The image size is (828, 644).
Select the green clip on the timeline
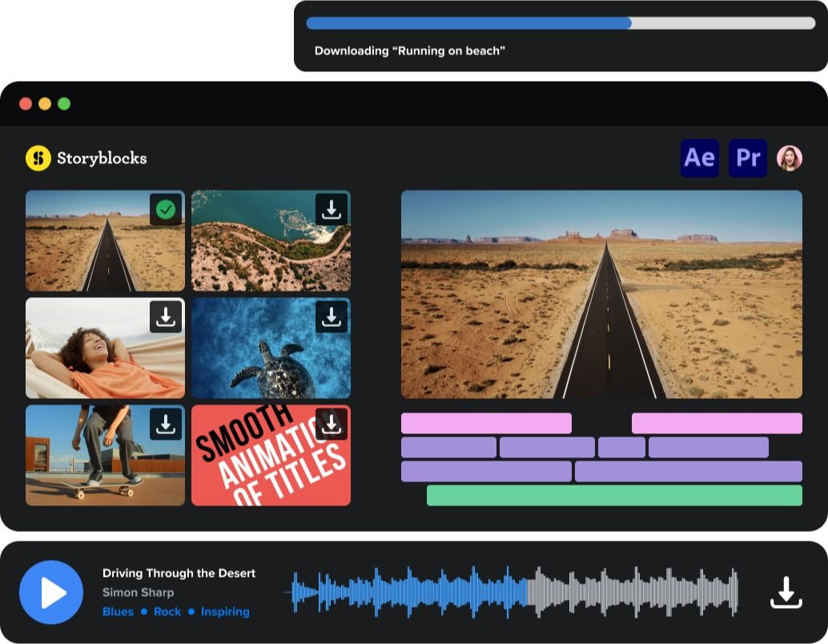click(615, 495)
